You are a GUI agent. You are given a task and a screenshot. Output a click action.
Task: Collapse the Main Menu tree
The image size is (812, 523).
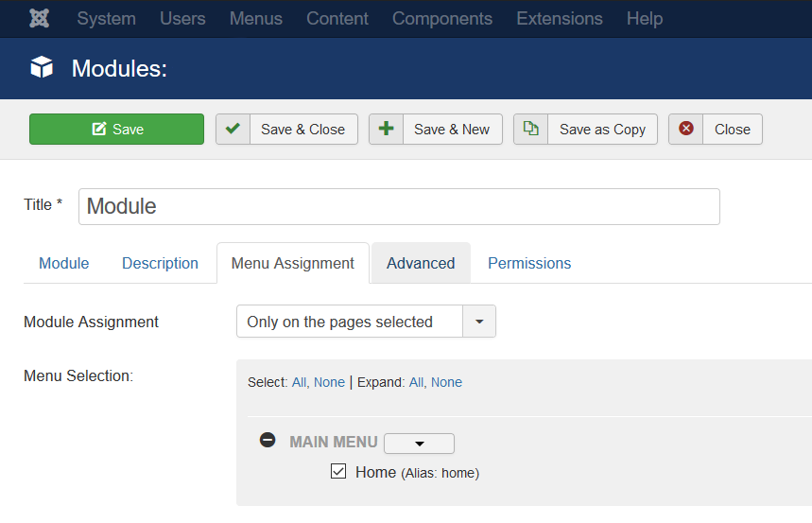tap(268, 441)
